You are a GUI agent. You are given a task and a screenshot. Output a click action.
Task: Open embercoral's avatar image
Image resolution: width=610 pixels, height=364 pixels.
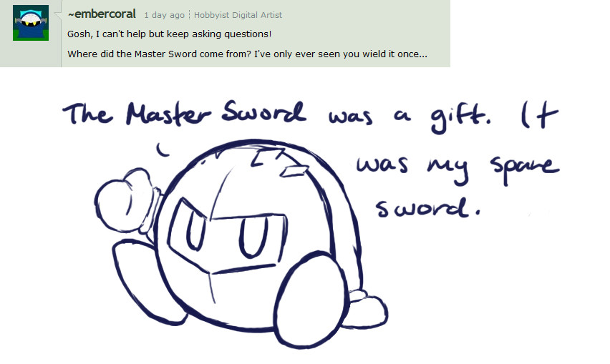31,23
